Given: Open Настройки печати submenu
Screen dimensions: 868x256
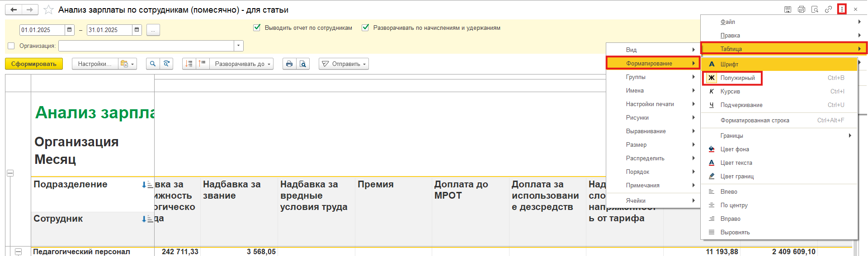Looking at the screenshot, I should (653, 104).
